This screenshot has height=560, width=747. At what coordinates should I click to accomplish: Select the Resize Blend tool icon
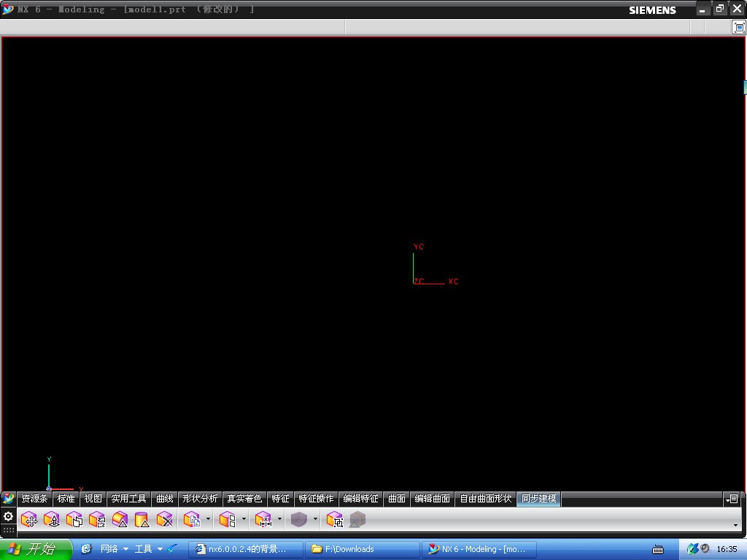pyautogui.click(x=120, y=519)
